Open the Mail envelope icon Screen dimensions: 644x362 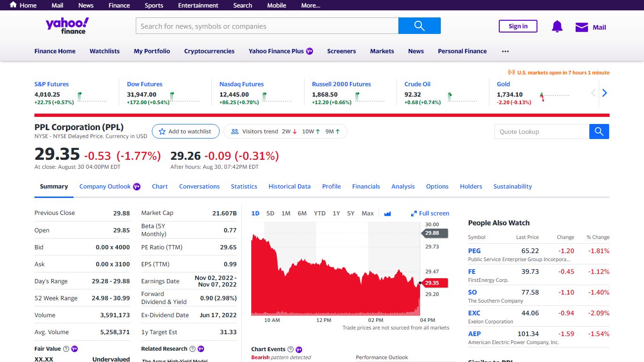pyautogui.click(x=582, y=27)
